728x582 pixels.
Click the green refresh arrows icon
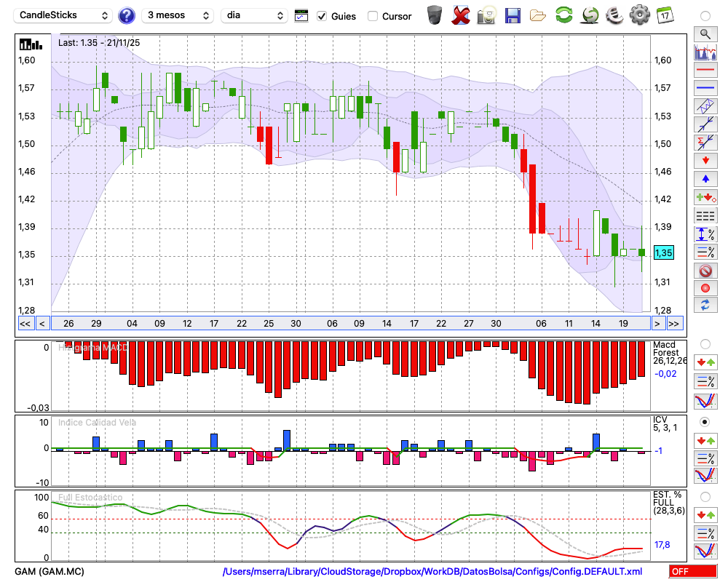[563, 15]
